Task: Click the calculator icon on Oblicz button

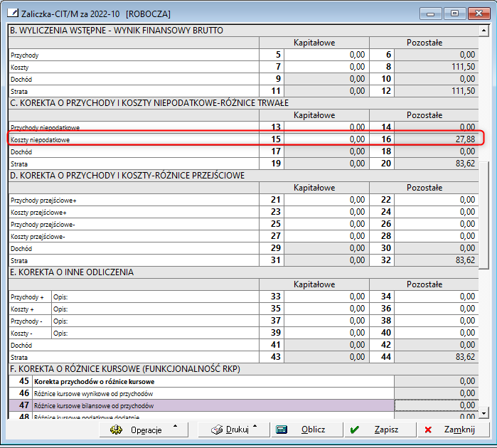Action: (x=282, y=430)
